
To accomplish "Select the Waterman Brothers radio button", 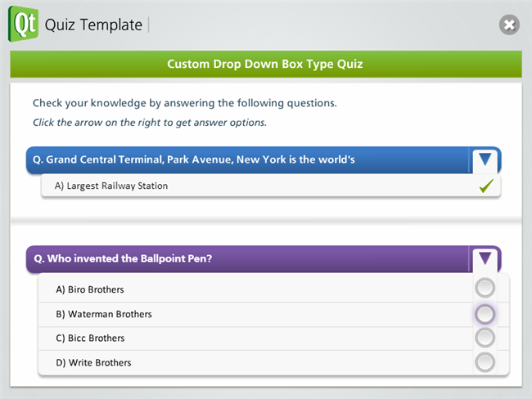I will pos(485,313).
